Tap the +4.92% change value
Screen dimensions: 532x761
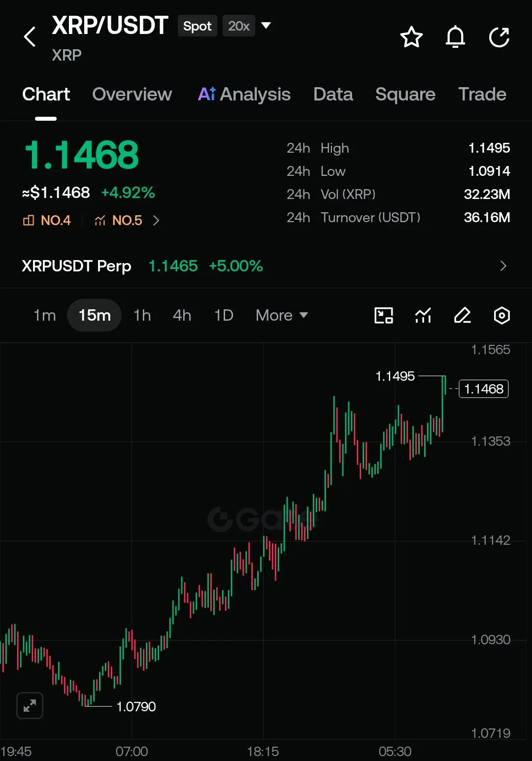tap(128, 193)
